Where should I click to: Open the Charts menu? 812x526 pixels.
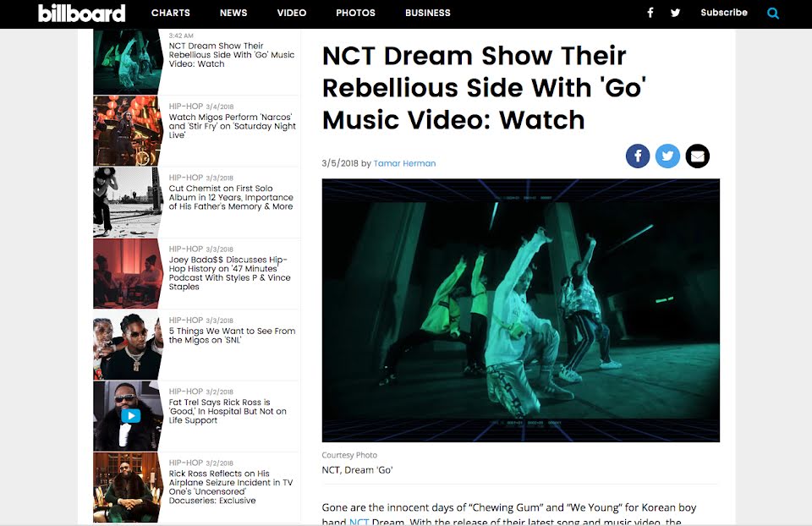coord(170,13)
